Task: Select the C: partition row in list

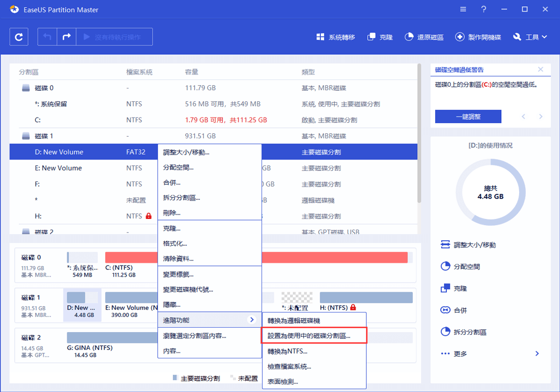Action: 213,120
